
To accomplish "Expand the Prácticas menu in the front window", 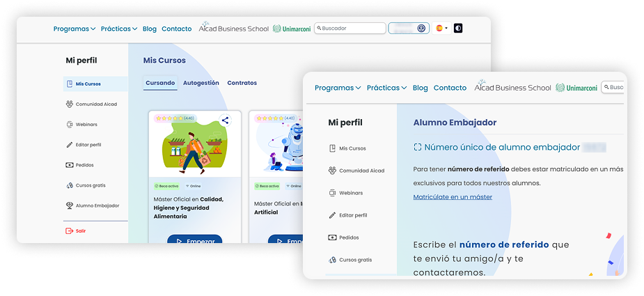I will click(387, 88).
